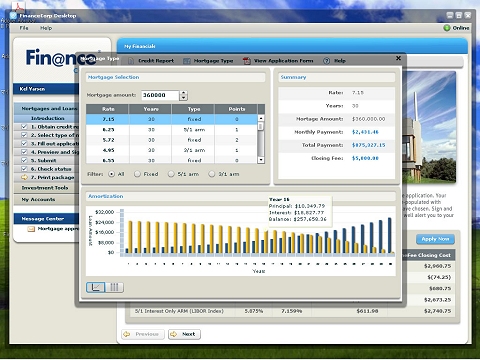Click the green Online status icon

(447, 28)
